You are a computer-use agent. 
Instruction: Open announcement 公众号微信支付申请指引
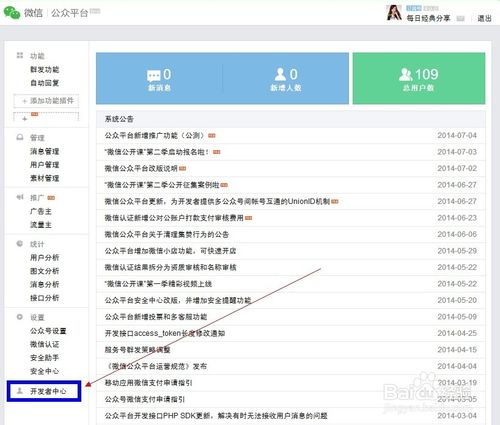(x=145, y=399)
